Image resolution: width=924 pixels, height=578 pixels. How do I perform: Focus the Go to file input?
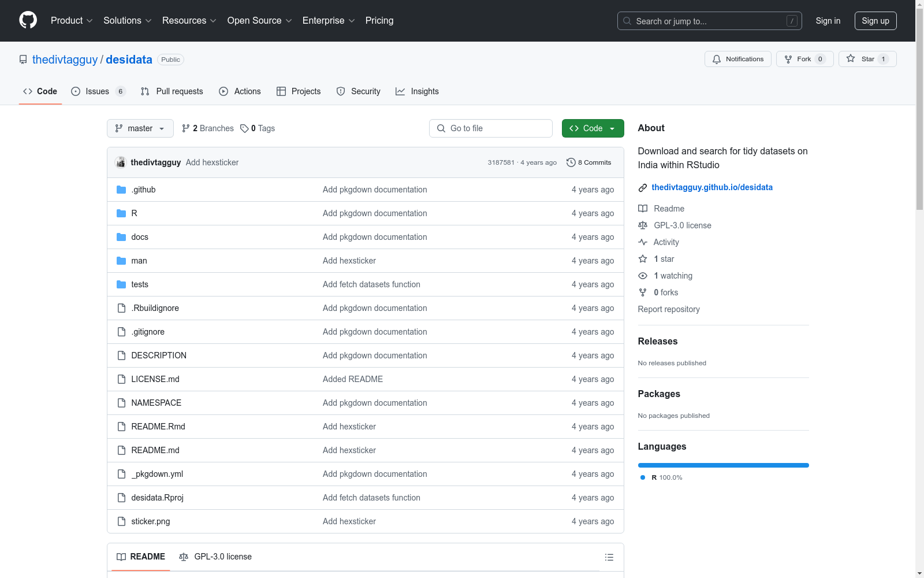[491, 128]
